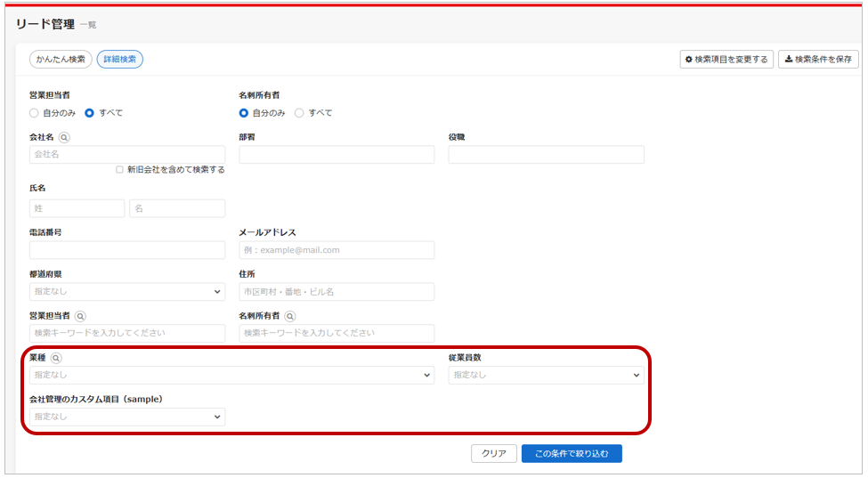Click 検索条件を保存 button
868x478 pixels.
click(x=818, y=60)
